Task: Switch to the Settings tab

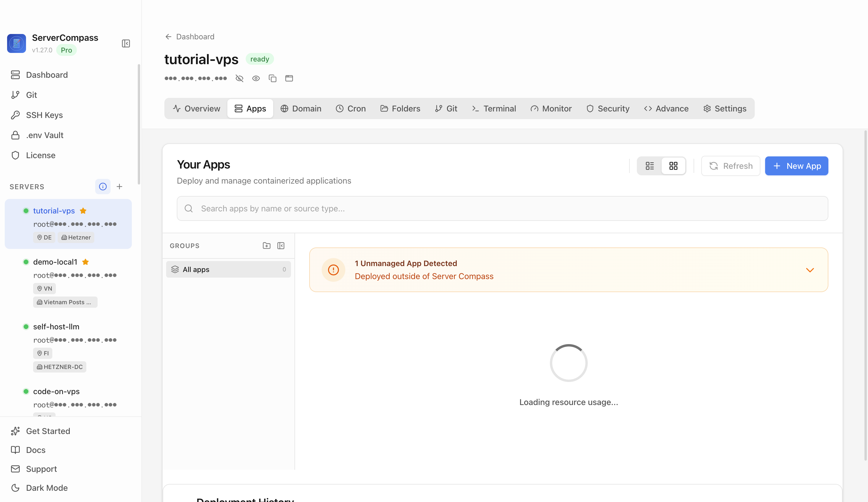Action: click(725, 109)
